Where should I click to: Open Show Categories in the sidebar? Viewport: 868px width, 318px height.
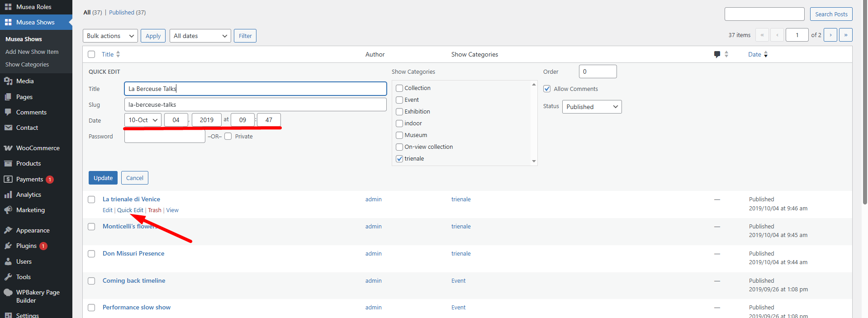(x=27, y=65)
